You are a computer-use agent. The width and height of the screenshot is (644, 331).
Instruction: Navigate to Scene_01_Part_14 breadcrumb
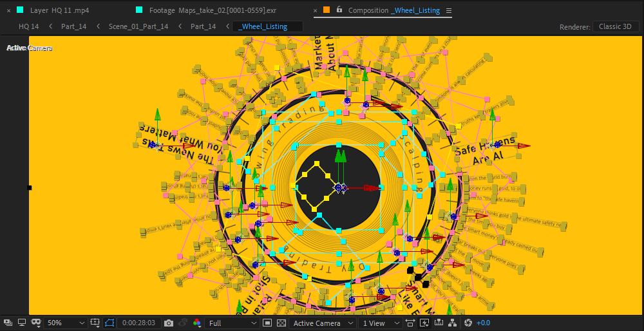coord(138,26)
